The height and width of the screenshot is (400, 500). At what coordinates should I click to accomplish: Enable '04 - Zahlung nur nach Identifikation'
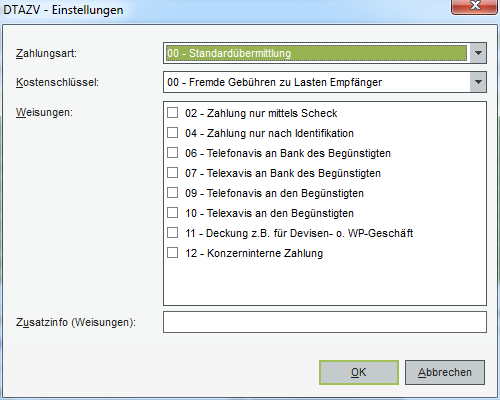pyautogui.click(x=172, y=133)
